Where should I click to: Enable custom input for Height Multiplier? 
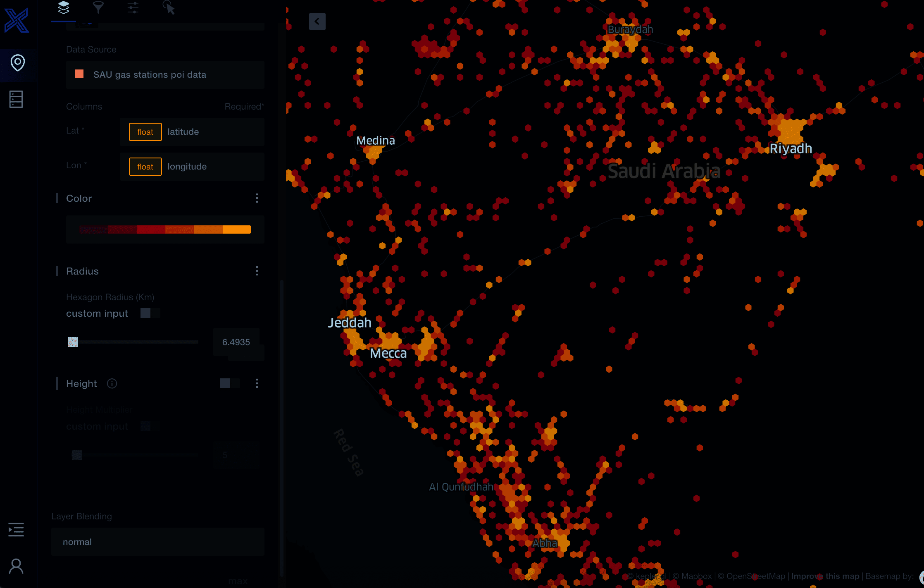[150, 426]
